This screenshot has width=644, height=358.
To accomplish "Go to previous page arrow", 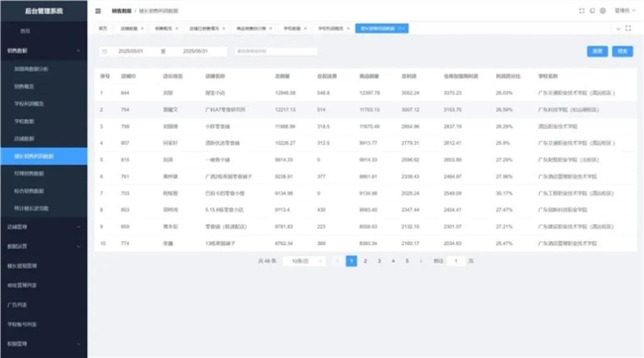I will click(x=338, y=261).
